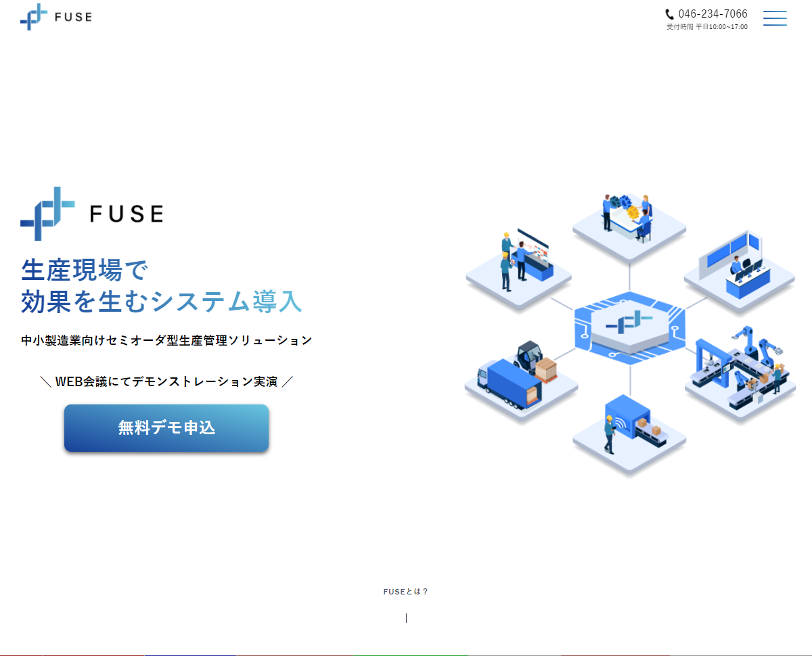Click the reception hours text 受付時間 平日10:00~17:00
The width and height of the screenshot is (812, 656).
[x=707, y=27]
